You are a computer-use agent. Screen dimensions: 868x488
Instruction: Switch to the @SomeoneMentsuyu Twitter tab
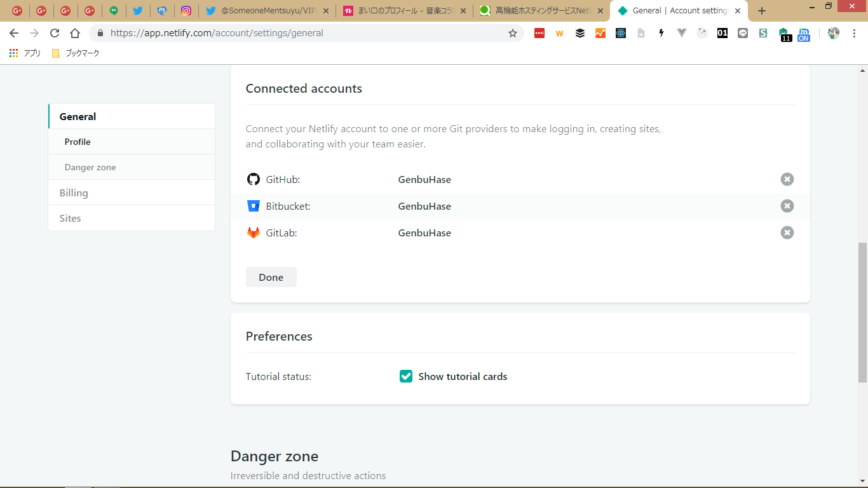(267, 11)
